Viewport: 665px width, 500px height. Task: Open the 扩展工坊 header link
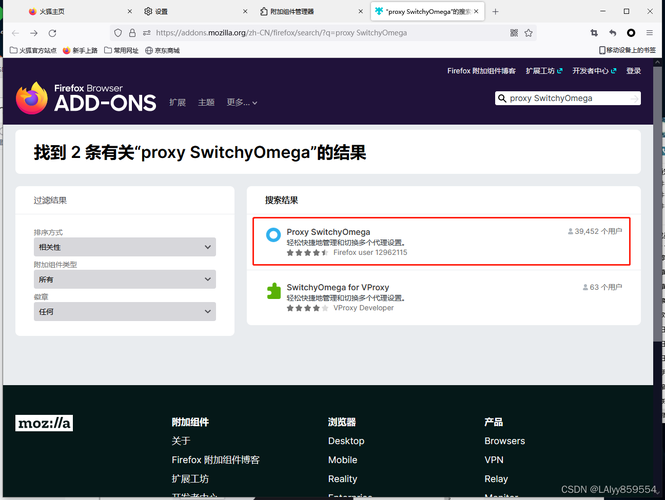click(544, 71)
